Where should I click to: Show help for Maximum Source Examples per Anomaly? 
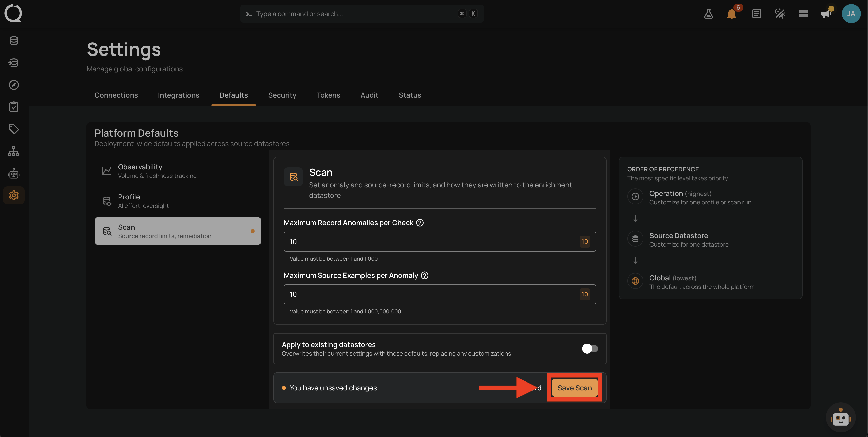[x=425, y=276]
